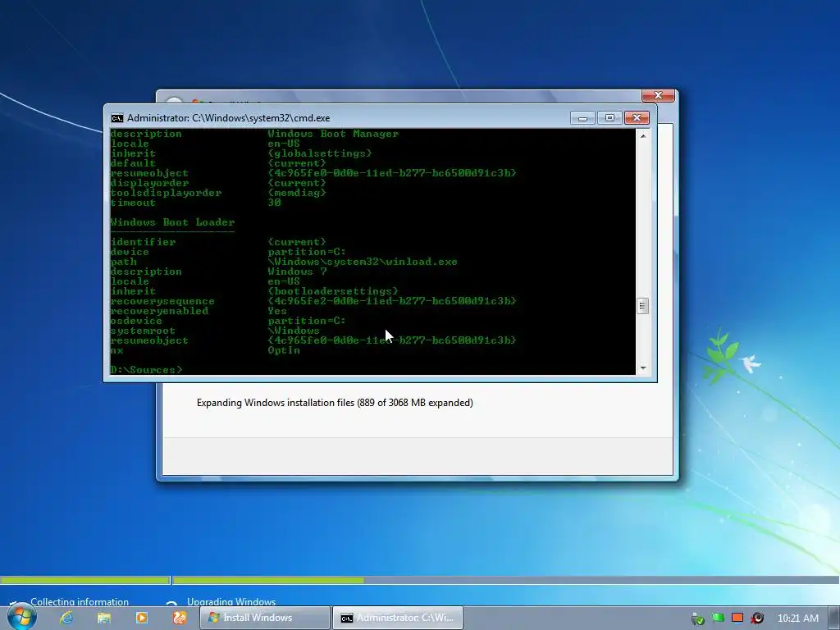Click the 'toolsdisplayorder' label
840x630 pixels.
coord(166,193)
